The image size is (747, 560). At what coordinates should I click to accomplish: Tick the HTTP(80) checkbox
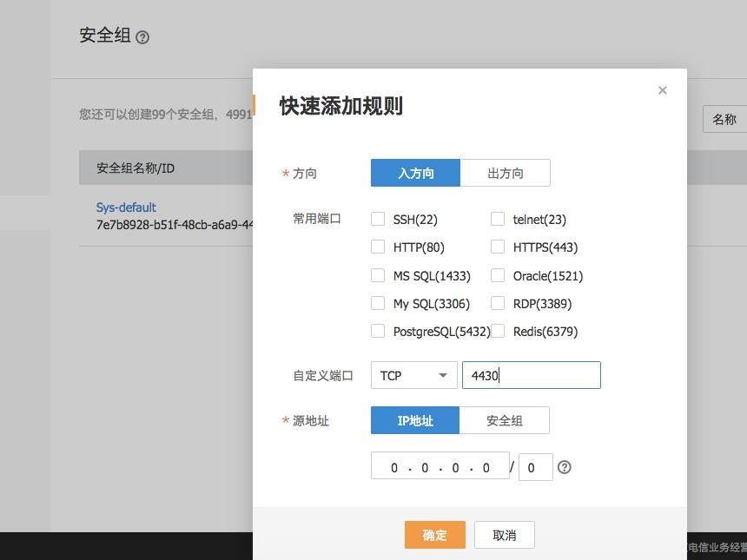tap(378, 247)
